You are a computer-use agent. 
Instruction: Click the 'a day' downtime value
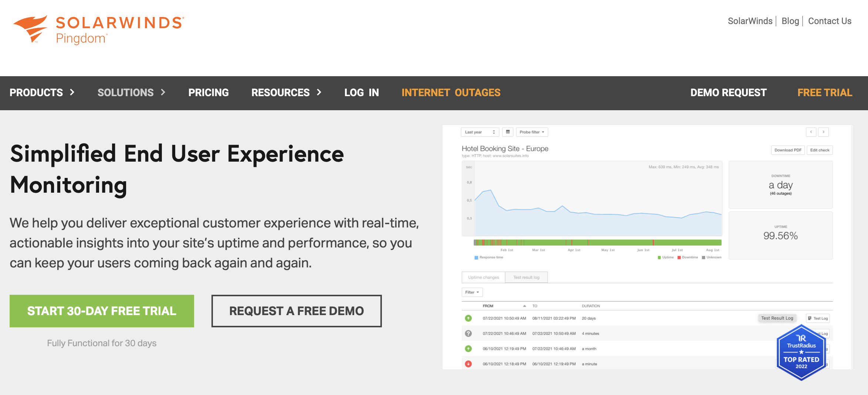tap(780, 185)
